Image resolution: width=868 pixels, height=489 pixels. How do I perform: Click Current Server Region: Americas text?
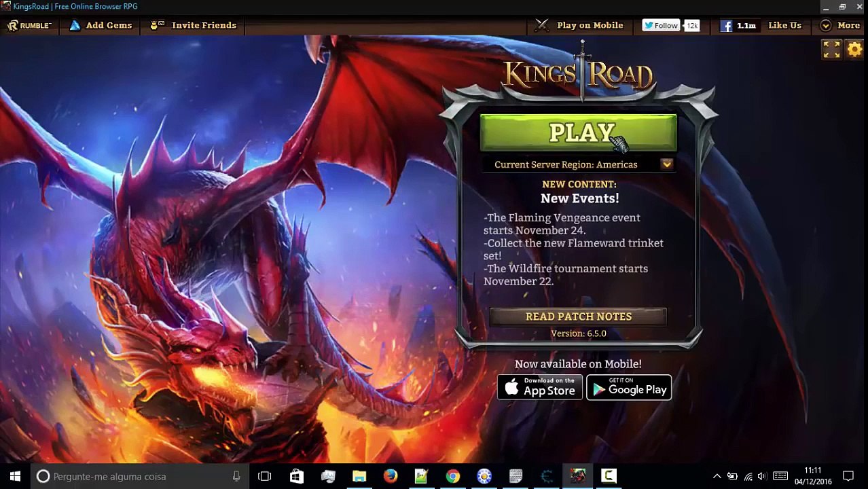(566, 164)
